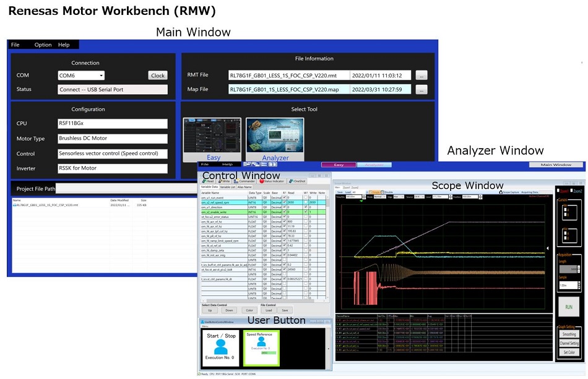Open the Easy tool thumbnail in Main Window
Image resolution: width=588 pixels, height=379 pixels.
pyautogui.click(x=212, y=140)
